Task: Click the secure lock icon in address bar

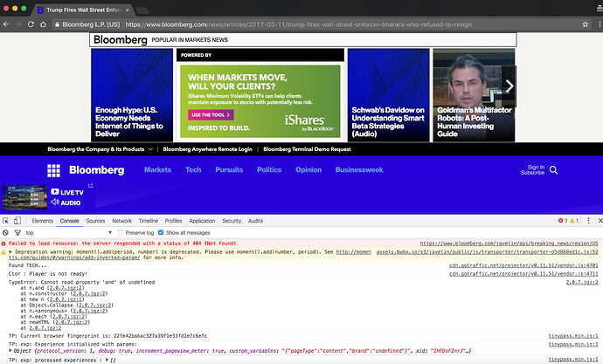Action: pyautogui.click(x=57, y=24)
